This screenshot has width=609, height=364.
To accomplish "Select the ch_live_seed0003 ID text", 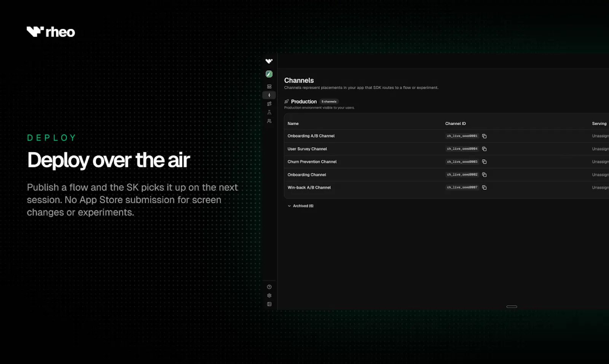I will point(462,162).
